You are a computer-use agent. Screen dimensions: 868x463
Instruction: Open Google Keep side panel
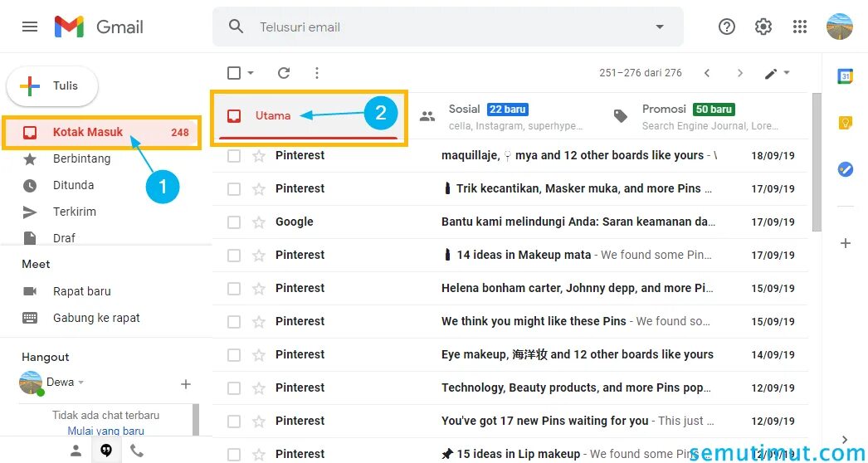(845, 123)
